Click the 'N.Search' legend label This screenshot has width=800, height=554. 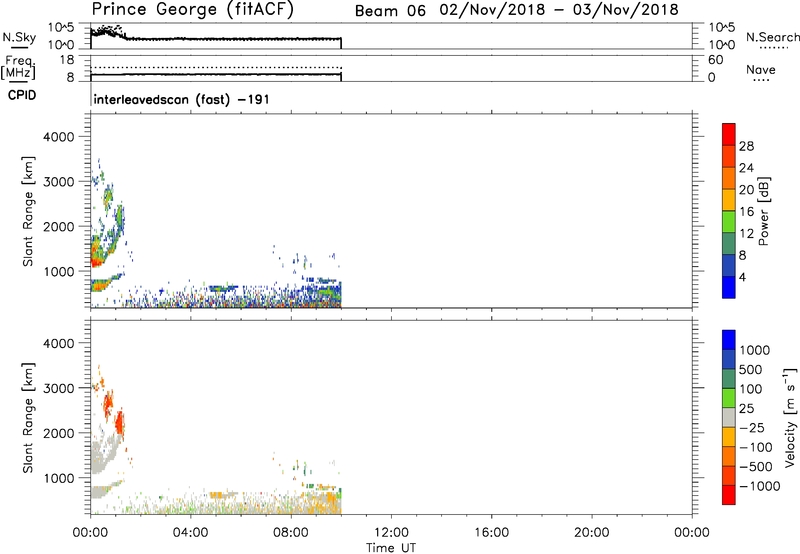(x=772, y=37)
